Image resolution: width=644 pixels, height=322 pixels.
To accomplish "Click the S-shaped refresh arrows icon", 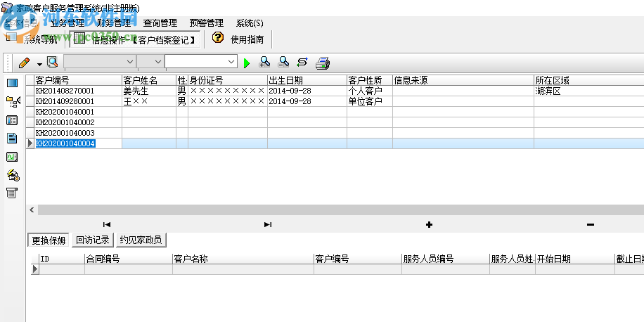I will (x=302, y=63).
